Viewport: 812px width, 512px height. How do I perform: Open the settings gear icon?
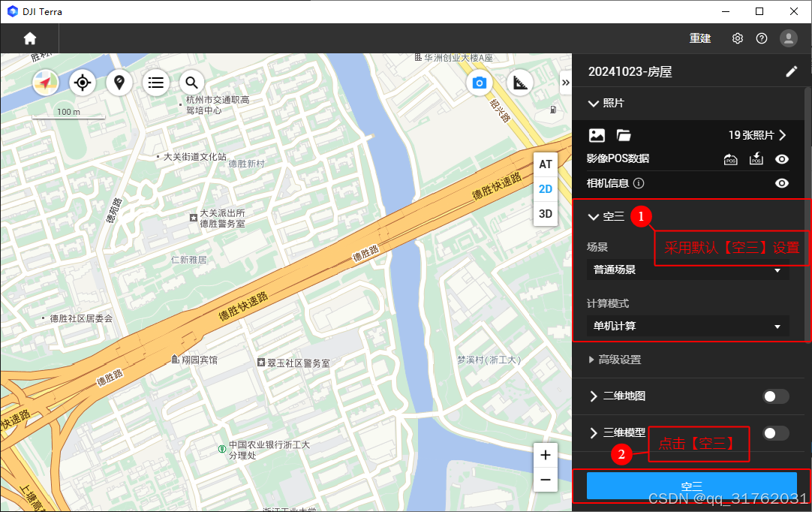(x=738, y=38)
